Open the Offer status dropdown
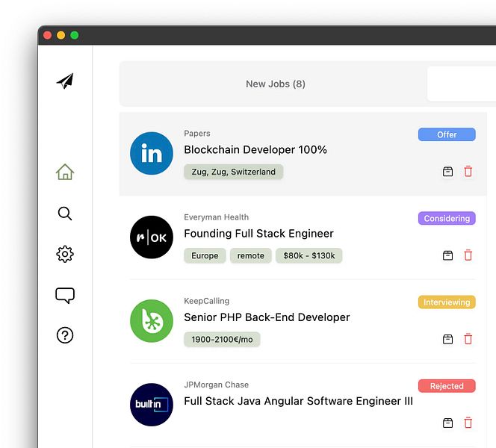 pos(447,134)
